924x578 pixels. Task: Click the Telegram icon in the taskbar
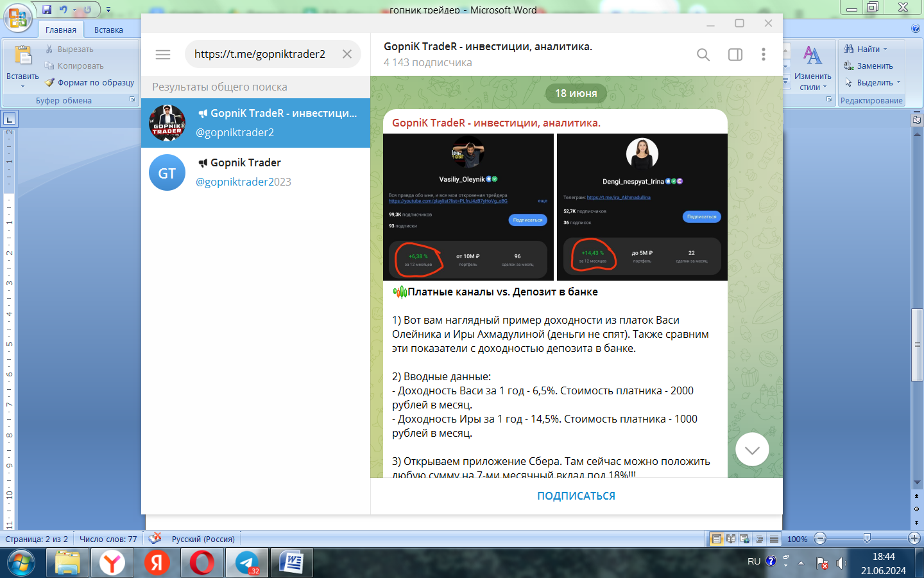(x=247, y=563)
